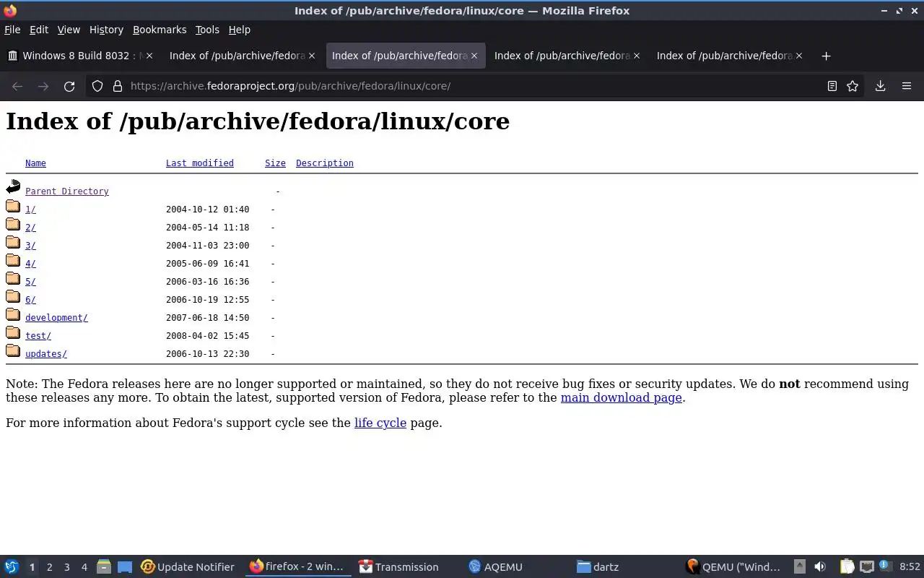Sort listing by Size column

click(x=275, y=163)
